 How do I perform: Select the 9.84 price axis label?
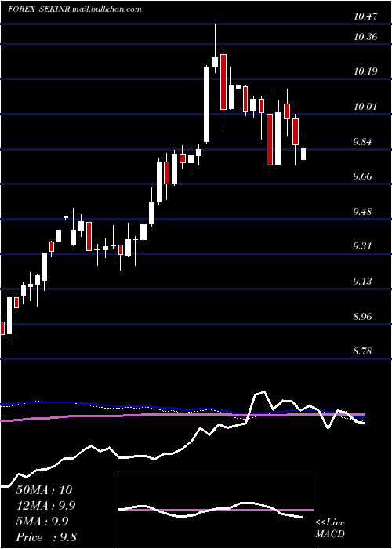click(362, 141)
